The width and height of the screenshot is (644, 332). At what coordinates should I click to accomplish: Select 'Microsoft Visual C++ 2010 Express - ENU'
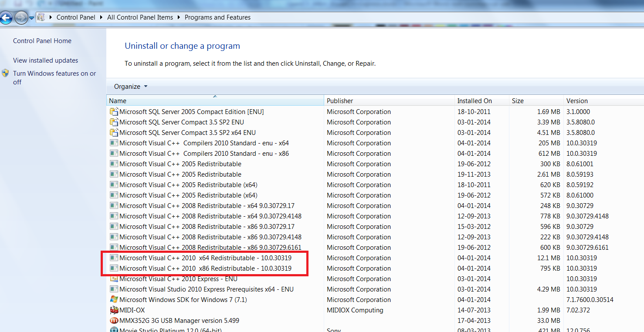179,279
